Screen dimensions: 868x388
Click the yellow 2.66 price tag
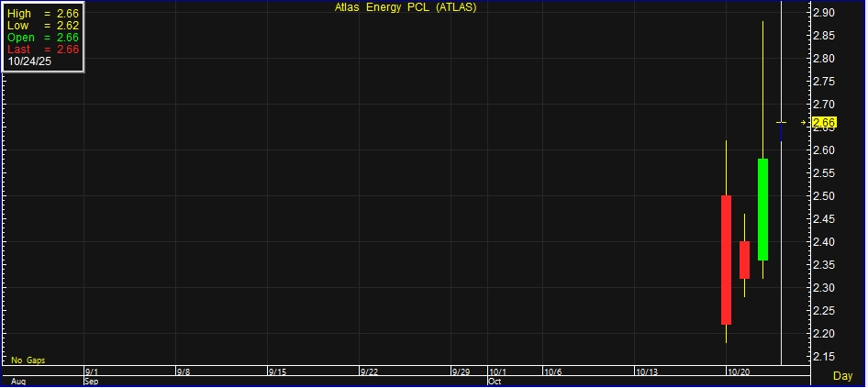[824, 122]
